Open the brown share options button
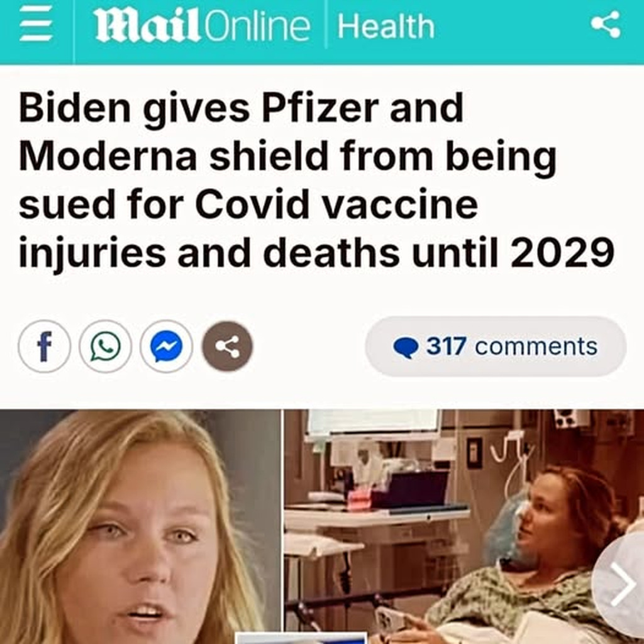This screenshot has width=644, height=644. (x=227, y=347)
